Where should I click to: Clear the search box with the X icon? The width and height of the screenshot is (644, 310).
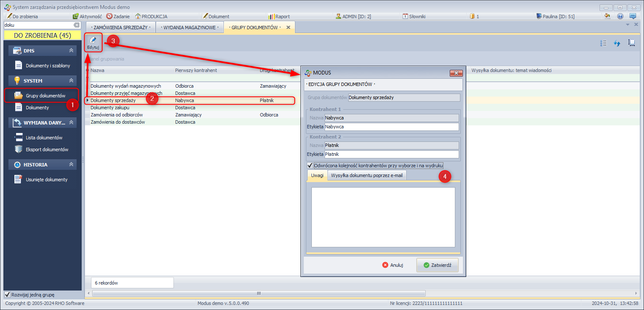(77, 25)
